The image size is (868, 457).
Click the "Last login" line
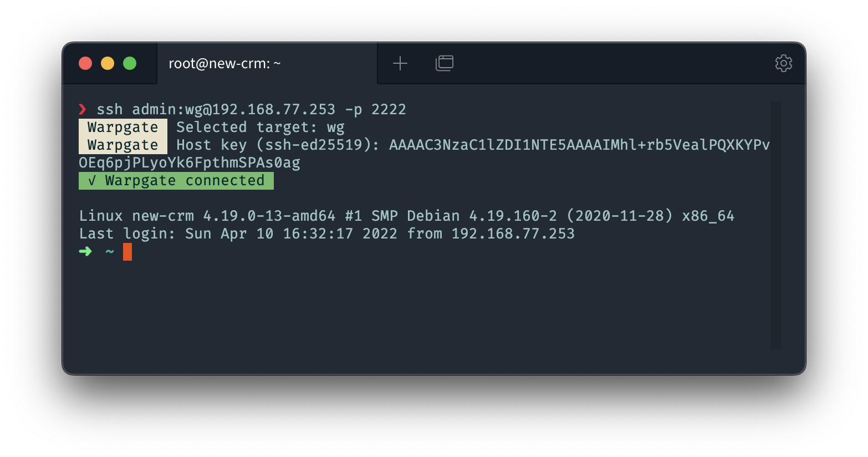[326, 233]
